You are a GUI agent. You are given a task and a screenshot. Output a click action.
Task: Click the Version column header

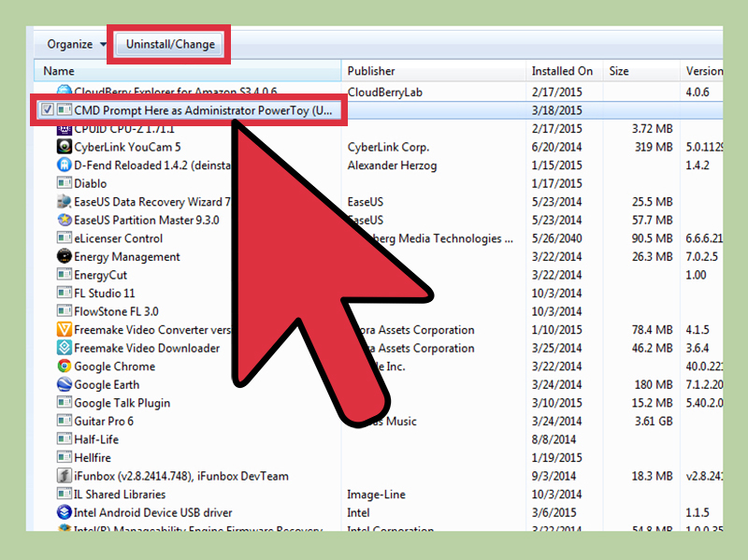pyautogui.click(x=702, y=71)
